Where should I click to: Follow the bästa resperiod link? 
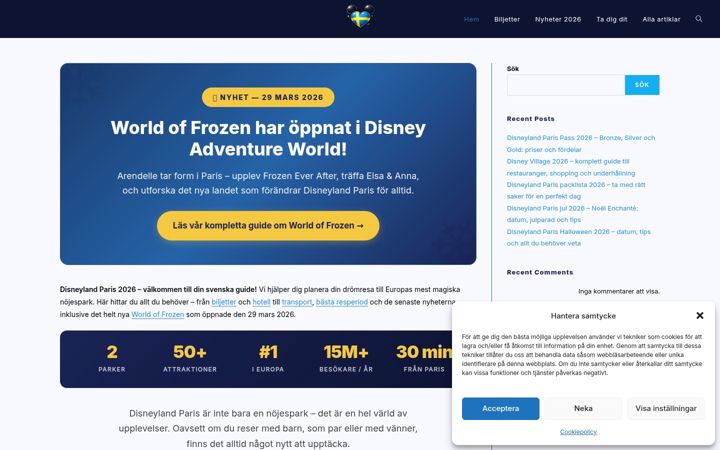(342, 302)
